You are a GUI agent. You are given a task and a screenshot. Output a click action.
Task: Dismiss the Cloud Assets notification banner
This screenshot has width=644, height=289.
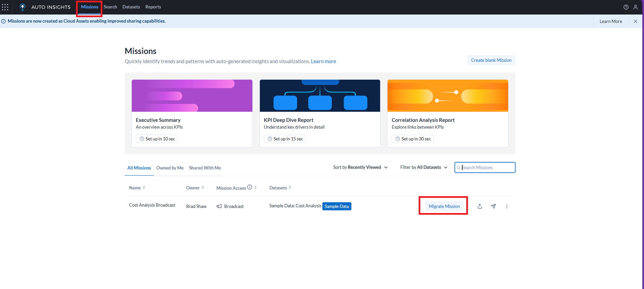point(635,21)
